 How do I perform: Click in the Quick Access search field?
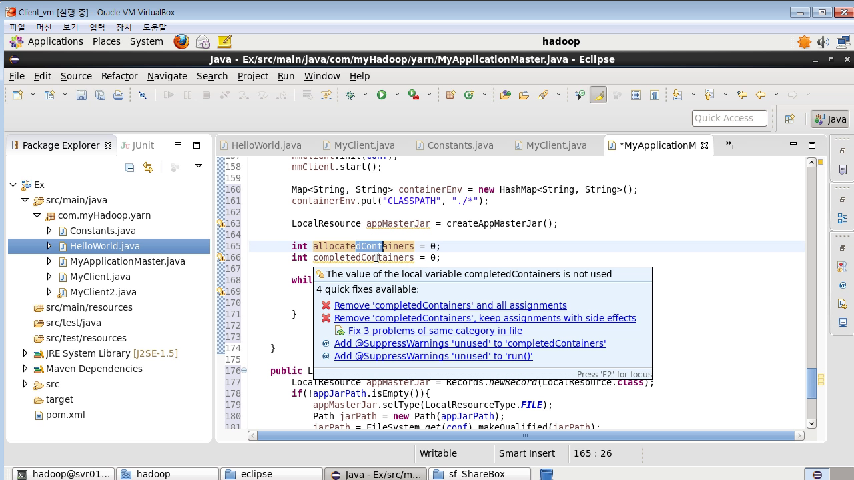(730, 119)
